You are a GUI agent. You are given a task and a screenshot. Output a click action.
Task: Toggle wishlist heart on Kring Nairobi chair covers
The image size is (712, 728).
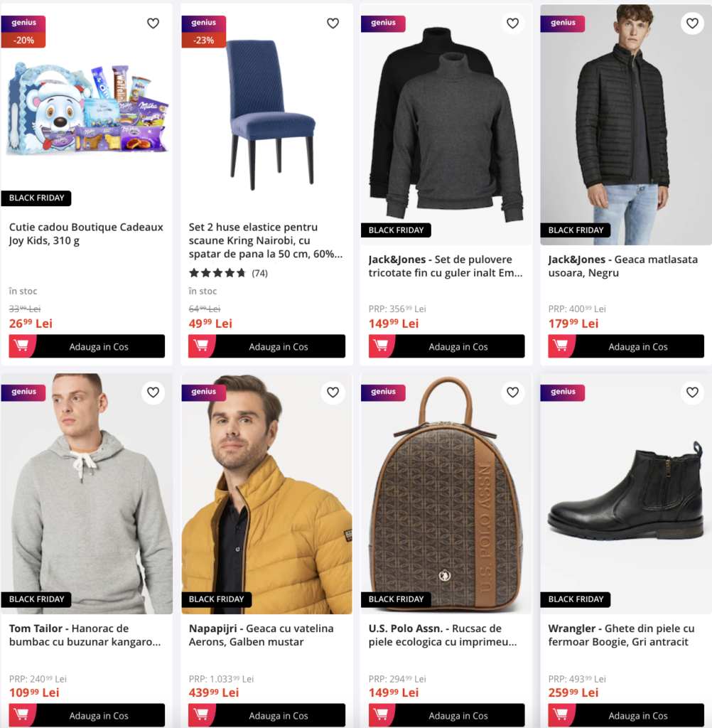(x=333, y=23)
